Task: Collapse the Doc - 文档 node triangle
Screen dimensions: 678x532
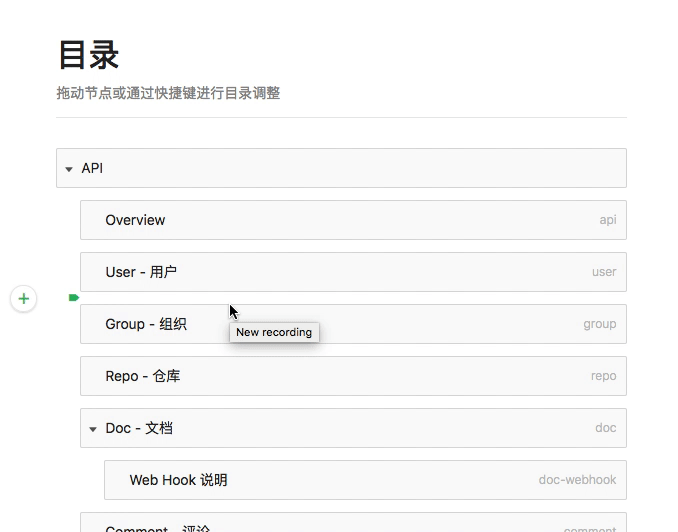Action: [x=93, y=429]
